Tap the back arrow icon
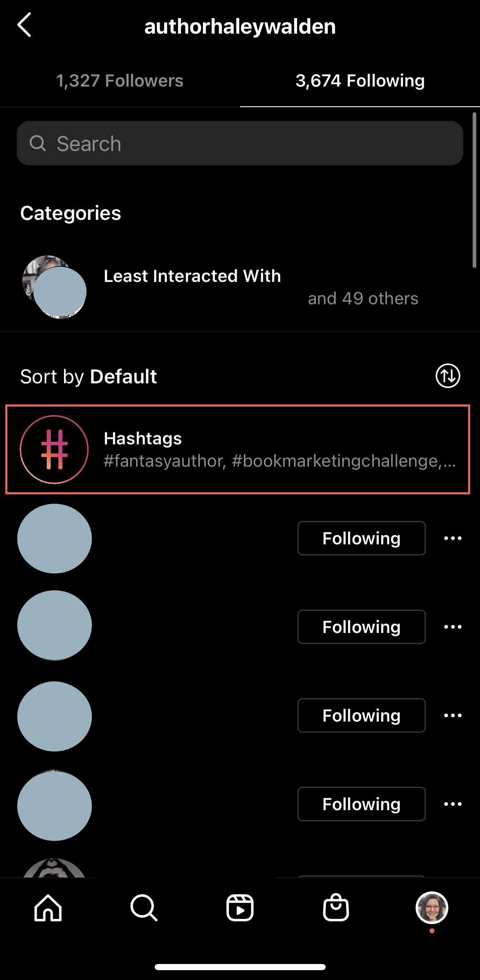Viewport: 480px width, 980px height. (x=25, y=25)
